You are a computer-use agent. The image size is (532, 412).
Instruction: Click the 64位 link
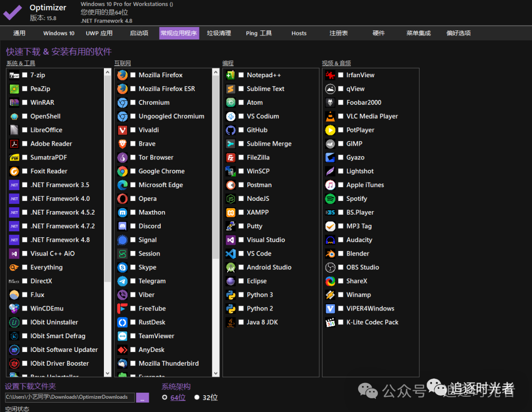(x=178, y=397)
